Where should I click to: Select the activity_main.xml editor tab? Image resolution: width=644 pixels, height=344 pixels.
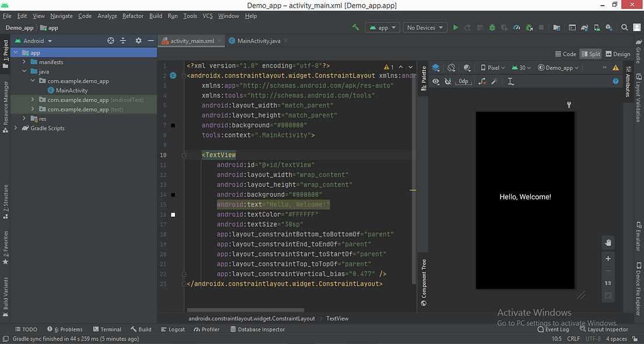192,41
